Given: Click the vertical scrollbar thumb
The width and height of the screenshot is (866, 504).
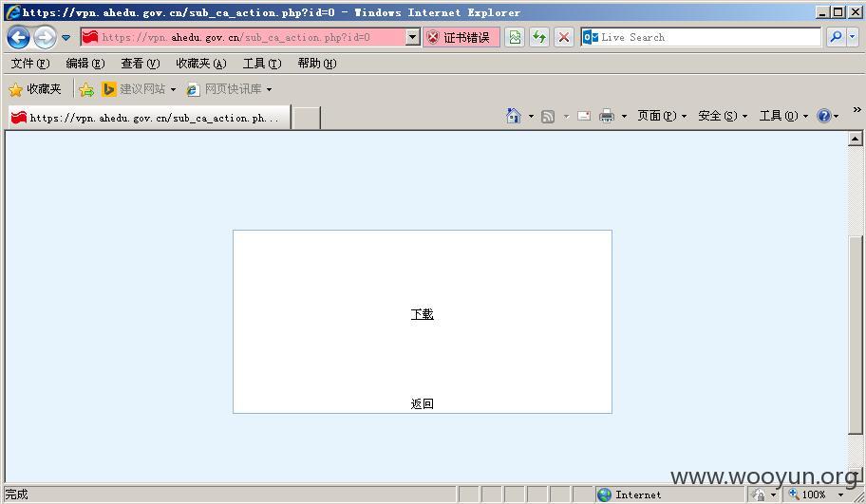Looking at the screenshot, I should [856, 335].
